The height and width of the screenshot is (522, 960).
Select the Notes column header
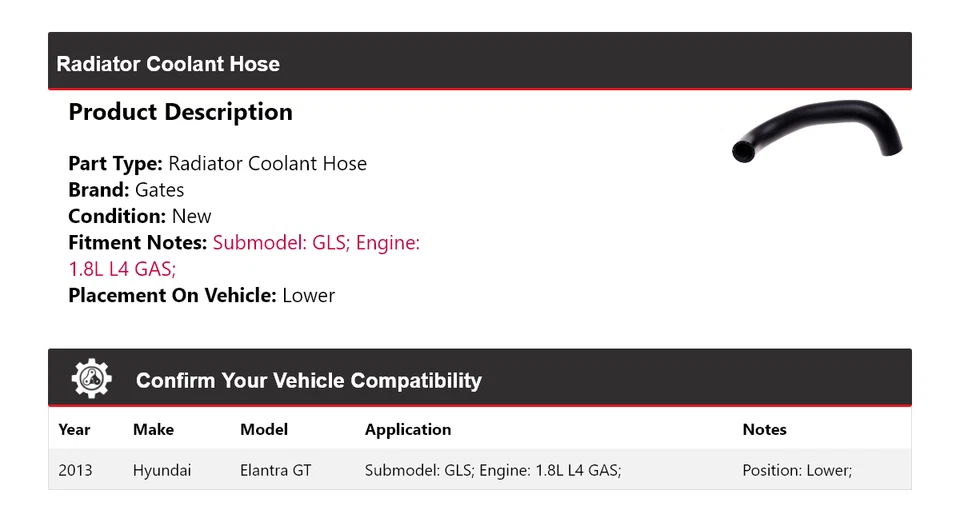pos(764,429)
